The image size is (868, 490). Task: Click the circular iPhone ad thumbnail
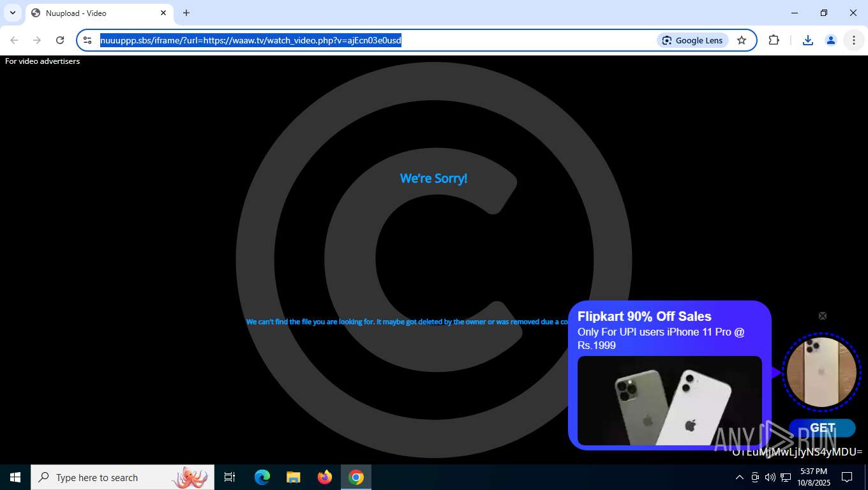pyautogui.click(x=822, y=372)
